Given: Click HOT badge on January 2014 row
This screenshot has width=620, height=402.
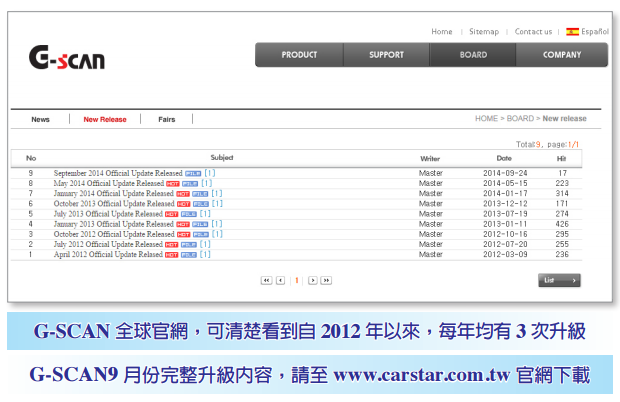Looking at the screenshot, I should point(183,194).
